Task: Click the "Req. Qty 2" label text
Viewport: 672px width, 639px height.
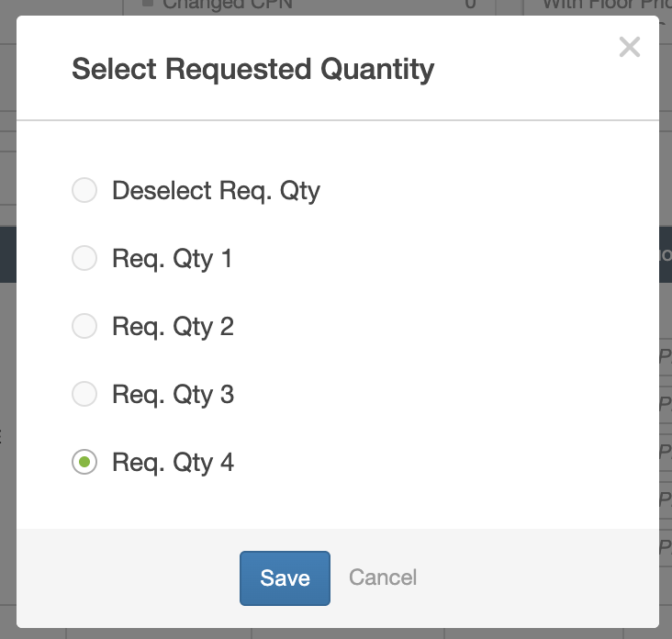Action: (173, 327)
